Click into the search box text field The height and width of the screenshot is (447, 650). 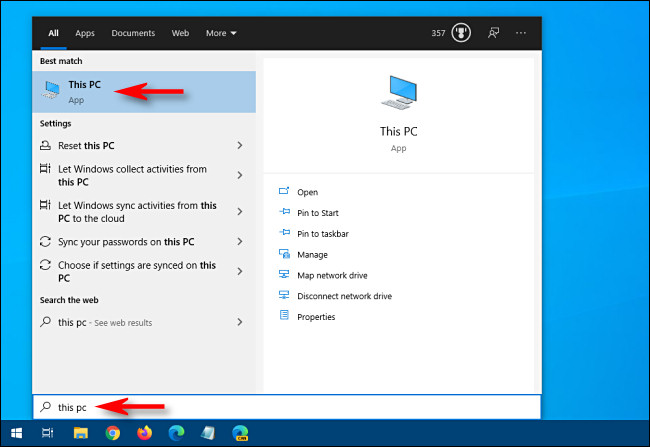click(x=287, y=407)
